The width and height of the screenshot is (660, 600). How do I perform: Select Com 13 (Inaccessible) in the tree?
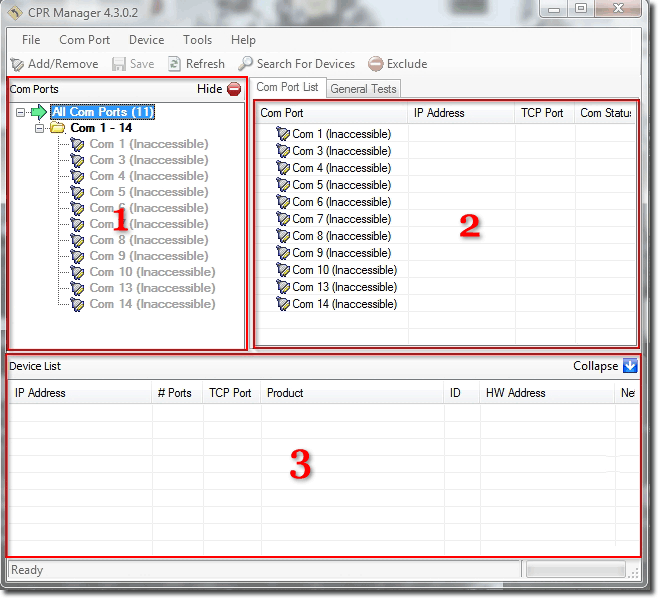coord(152,288)
